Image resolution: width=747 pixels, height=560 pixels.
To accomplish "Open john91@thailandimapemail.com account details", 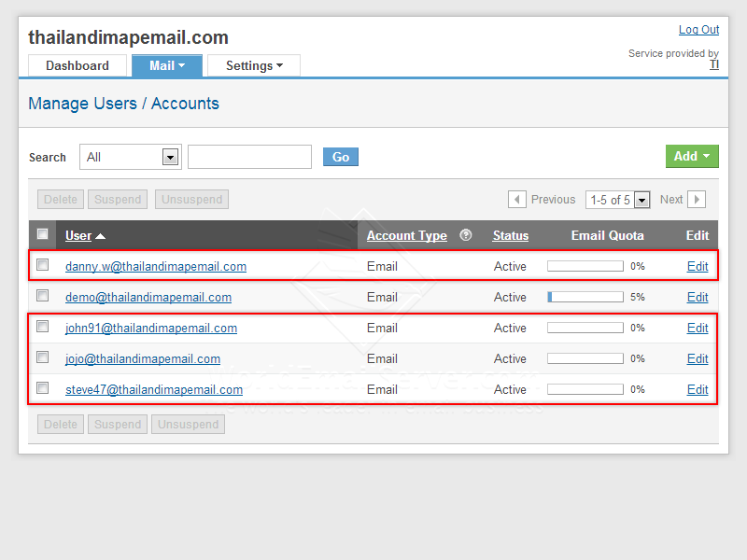I will 150,328.
